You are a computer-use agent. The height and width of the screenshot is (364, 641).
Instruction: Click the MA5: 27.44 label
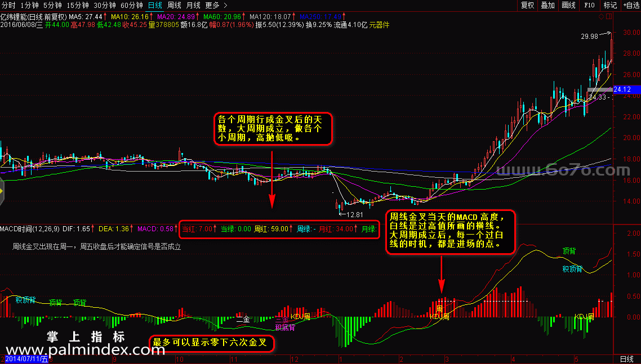86,17
